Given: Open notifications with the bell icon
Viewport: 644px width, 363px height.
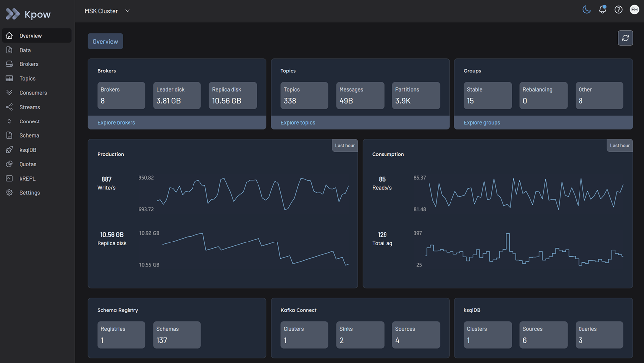Looking at the screenshot, I should pos(602,9).
